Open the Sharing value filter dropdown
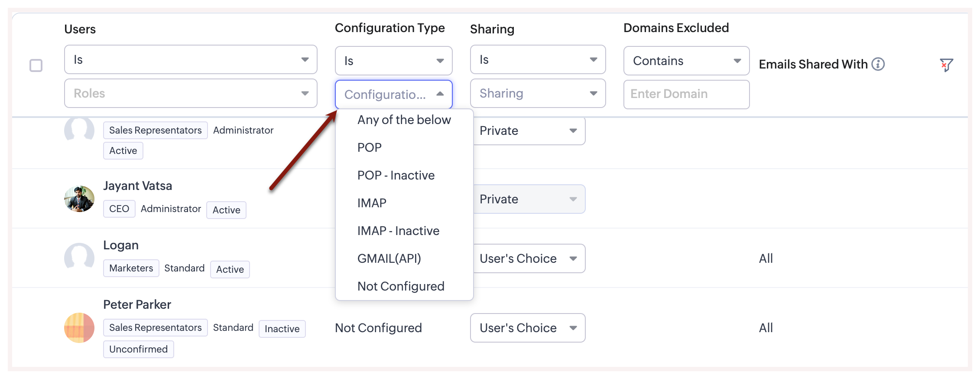This screenshot has width=980, height=379. (x=538, y=93)
